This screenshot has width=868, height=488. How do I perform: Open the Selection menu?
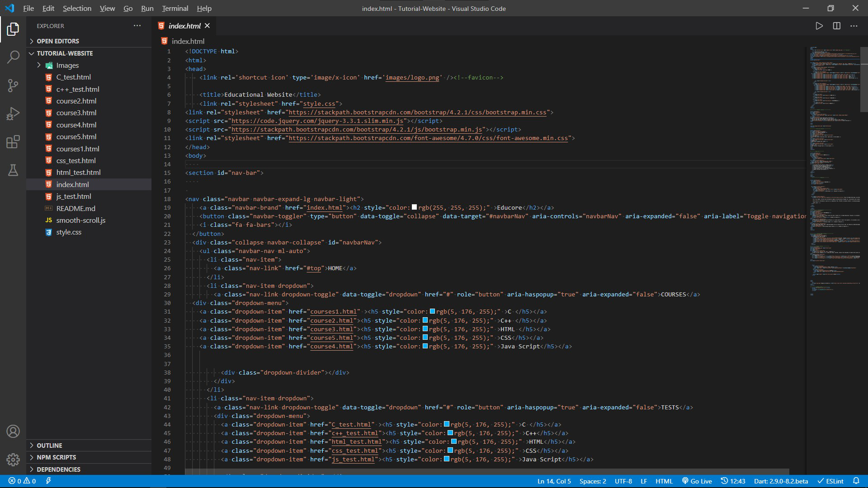77,8
